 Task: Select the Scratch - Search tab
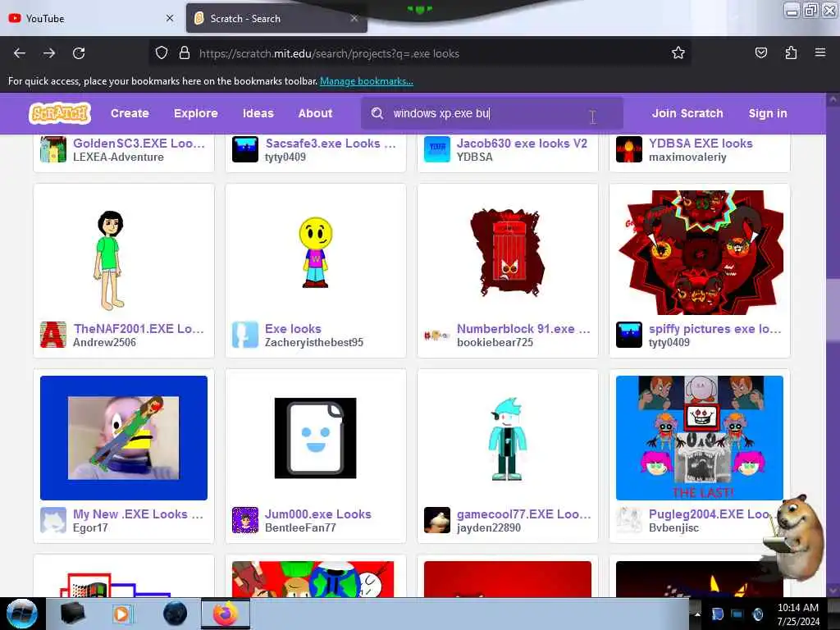click(276, 18)
